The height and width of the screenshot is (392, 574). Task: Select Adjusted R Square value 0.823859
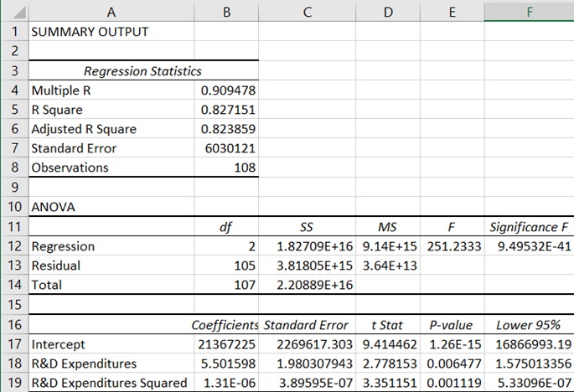click(228, 129)
